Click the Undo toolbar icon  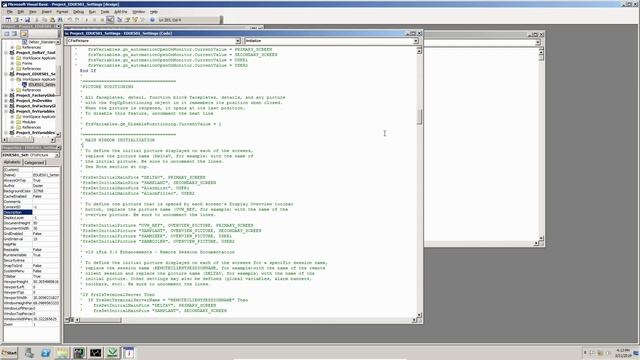tap(70, 20)
